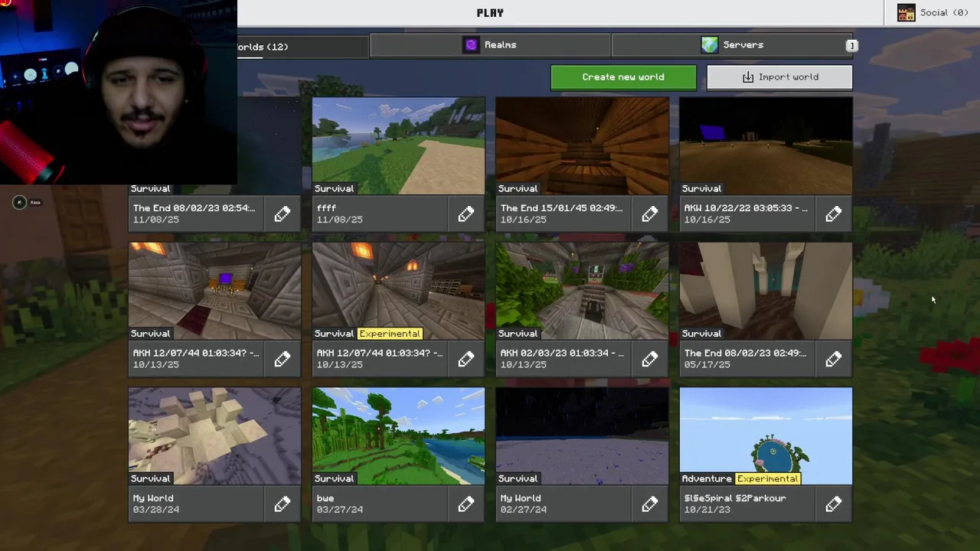Open My World 03/28/24 thumbnail

(214, 436)
